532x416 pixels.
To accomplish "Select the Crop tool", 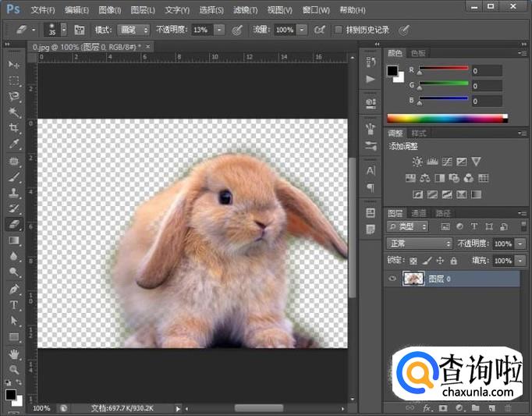I will pyautogui.click(x=14, y=128).
